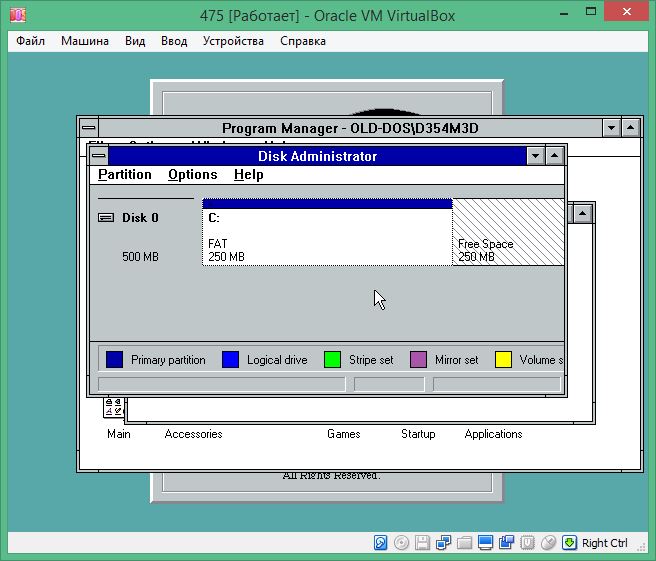Image resolution: width=656 pixels, height=561 pixels.
Task: Select the 250 MB Free Space region
Action: [508, 232]
